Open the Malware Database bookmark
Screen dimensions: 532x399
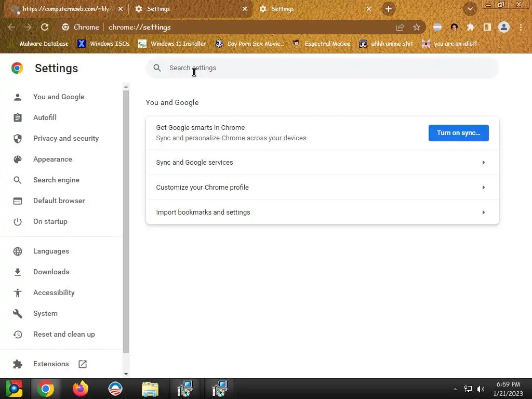point(40,44)
